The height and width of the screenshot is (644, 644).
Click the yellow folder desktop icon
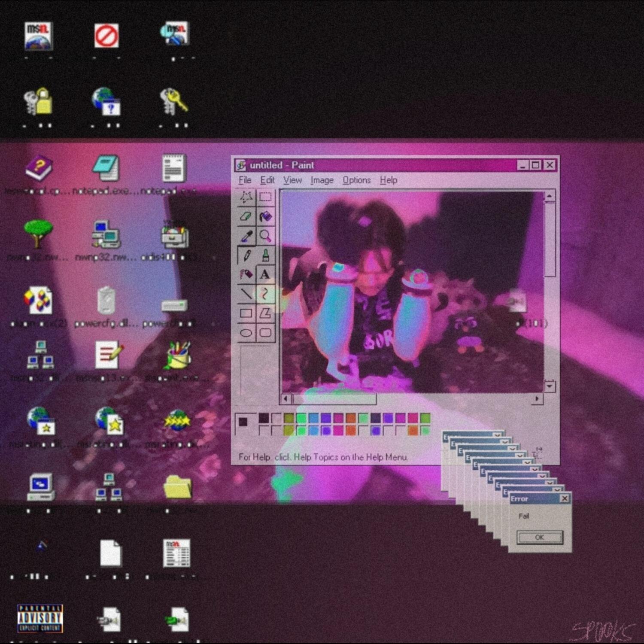point(177,487)
